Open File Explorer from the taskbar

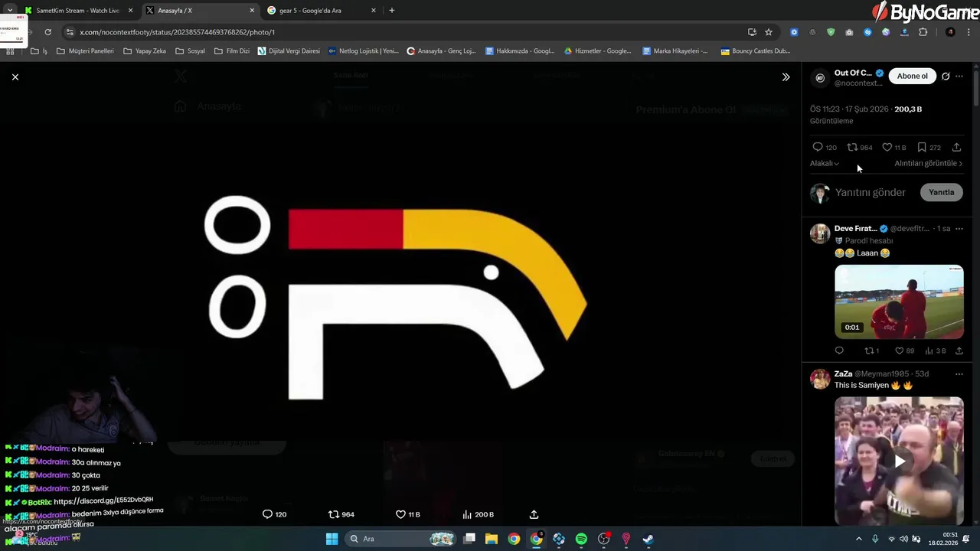(492, 539)
